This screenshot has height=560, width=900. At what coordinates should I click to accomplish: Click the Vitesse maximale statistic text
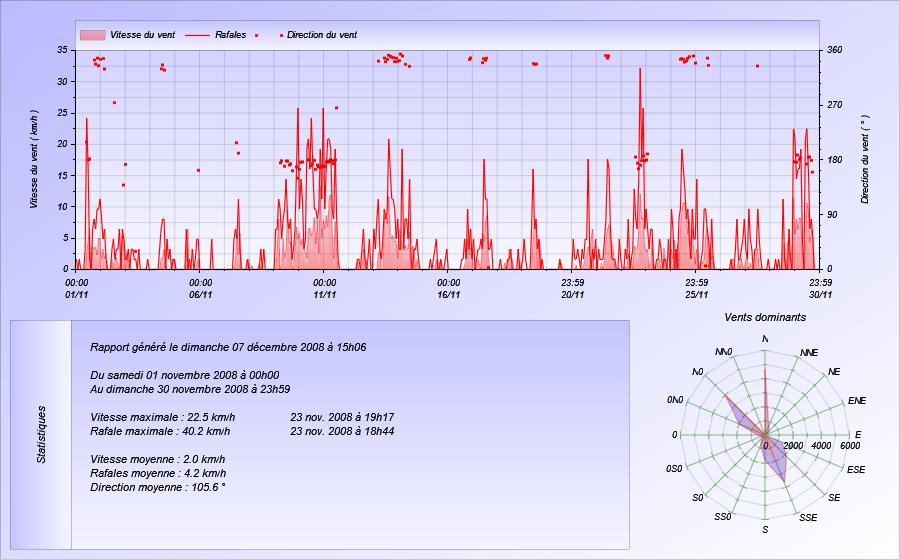click(x=162, y=417)
